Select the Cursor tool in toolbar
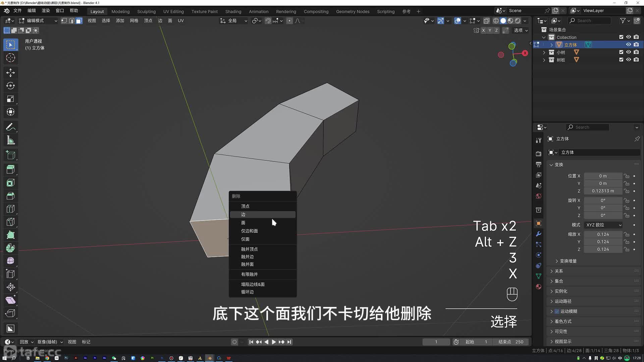644x362 pixels. (10, 58)
